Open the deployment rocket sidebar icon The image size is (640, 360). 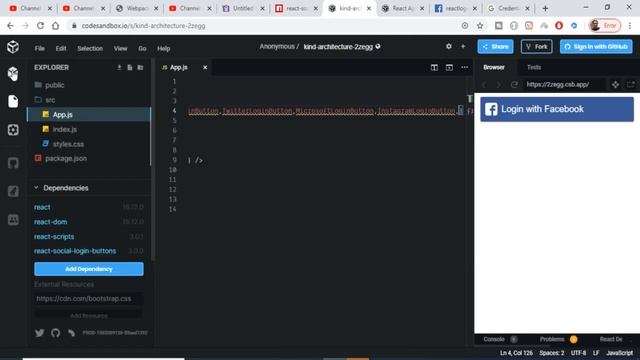(x=13, y=191)
